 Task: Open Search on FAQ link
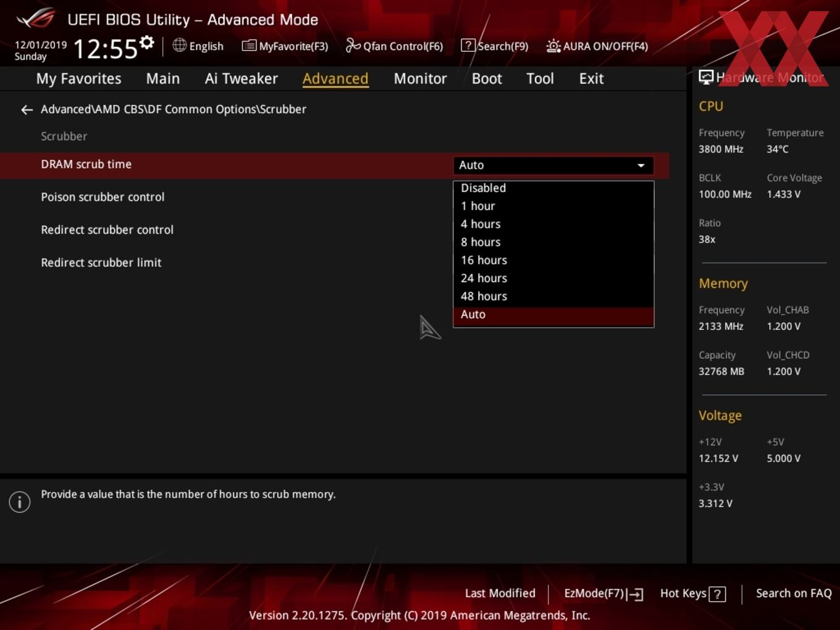click(x=794, y=594)
